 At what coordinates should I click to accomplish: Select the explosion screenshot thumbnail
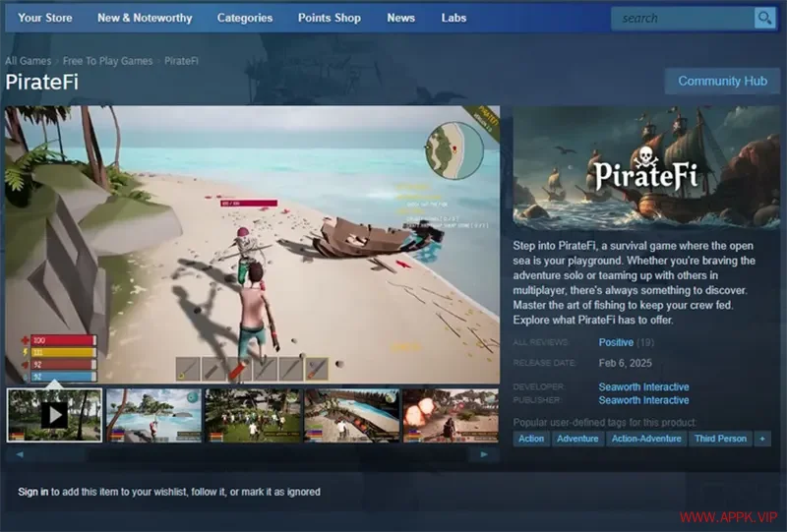point(451,415)
